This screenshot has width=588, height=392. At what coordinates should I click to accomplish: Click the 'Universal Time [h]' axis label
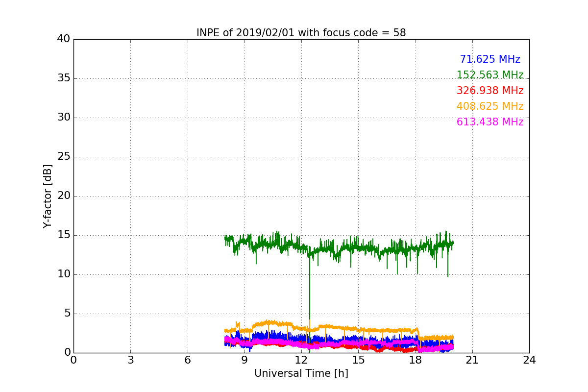point(301,373)
